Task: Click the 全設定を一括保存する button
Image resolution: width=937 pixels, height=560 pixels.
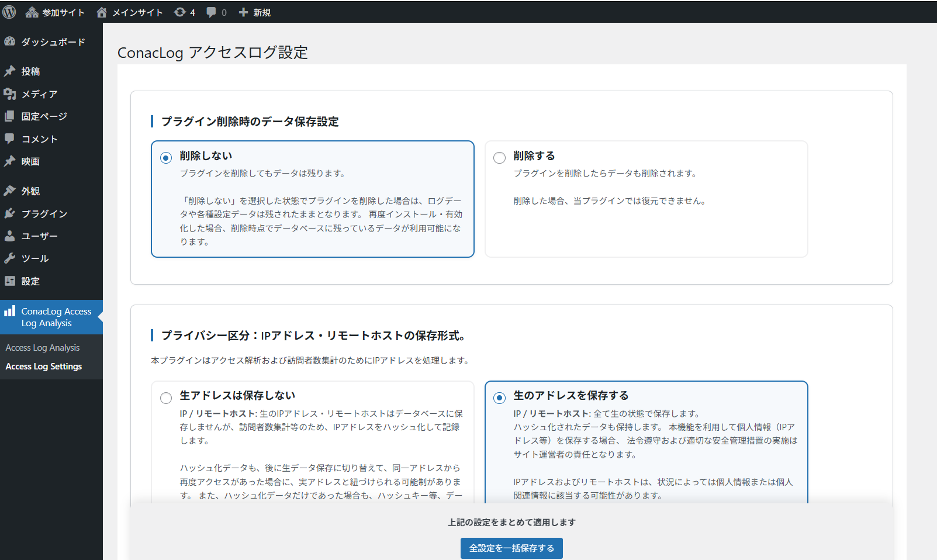Action: coord(511,548)
